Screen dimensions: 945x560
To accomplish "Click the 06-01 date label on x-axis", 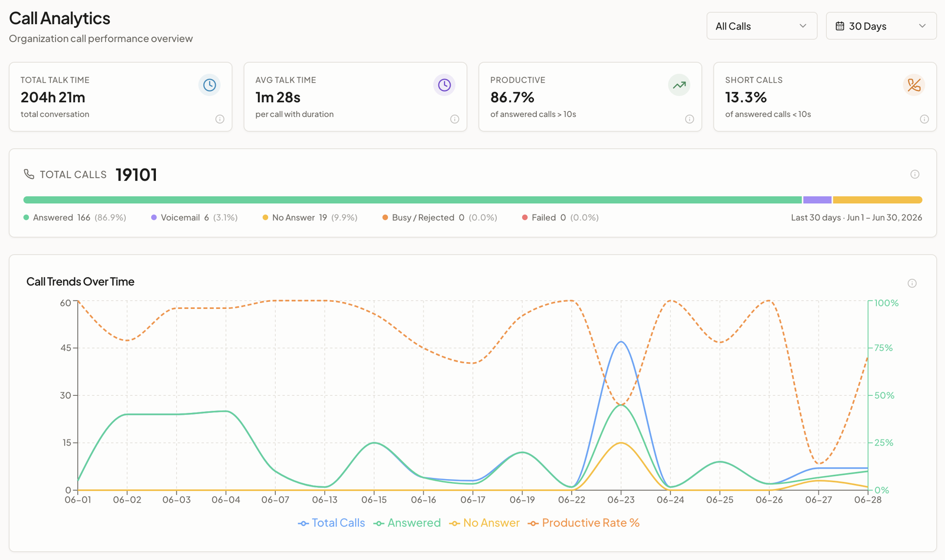I will 77,500.
